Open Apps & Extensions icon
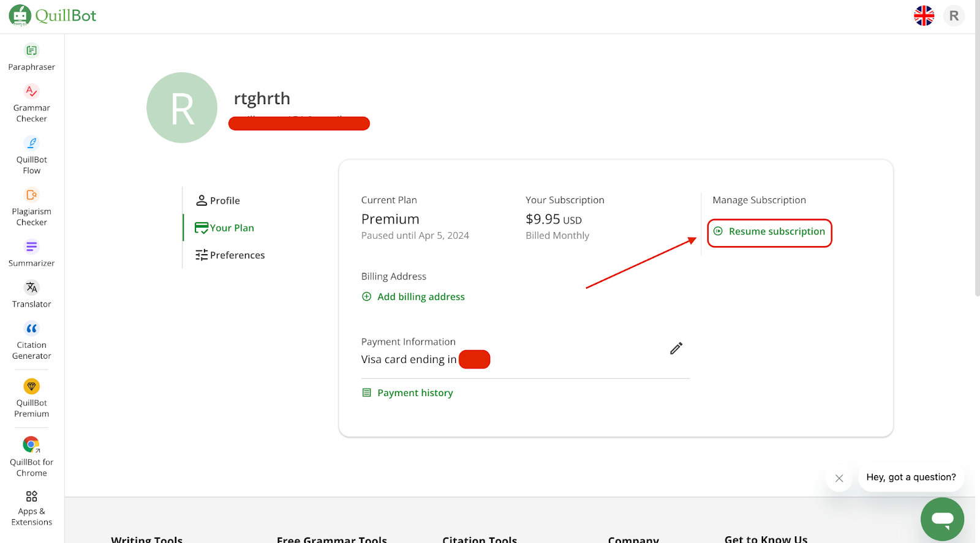The height and width of the screenshot is (543, 980). click(x=31, y=496)
